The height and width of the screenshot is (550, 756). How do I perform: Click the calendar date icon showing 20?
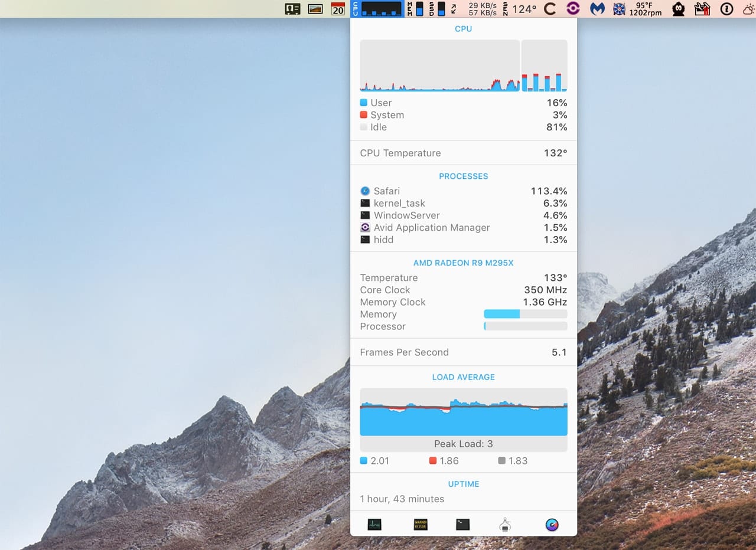[338, 9]
